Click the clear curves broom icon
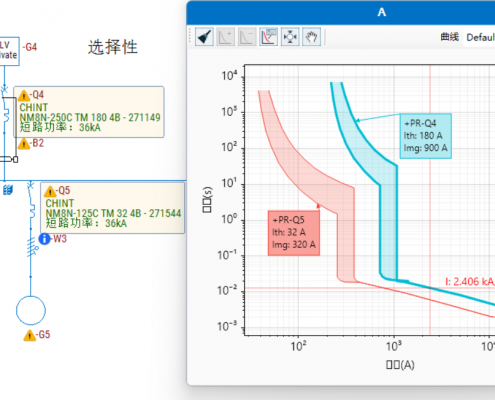Image resolution: width=495 pixels, height=400 pixels. [x=204, y=37]
